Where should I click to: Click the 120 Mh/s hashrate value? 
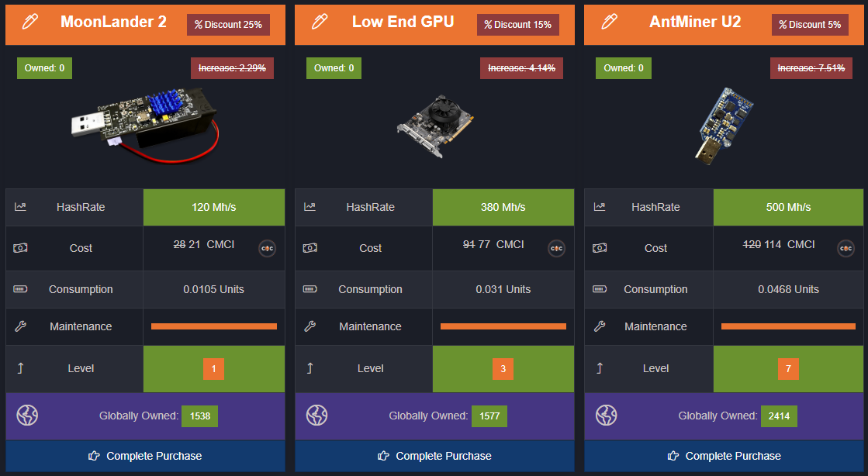point(213,207)
